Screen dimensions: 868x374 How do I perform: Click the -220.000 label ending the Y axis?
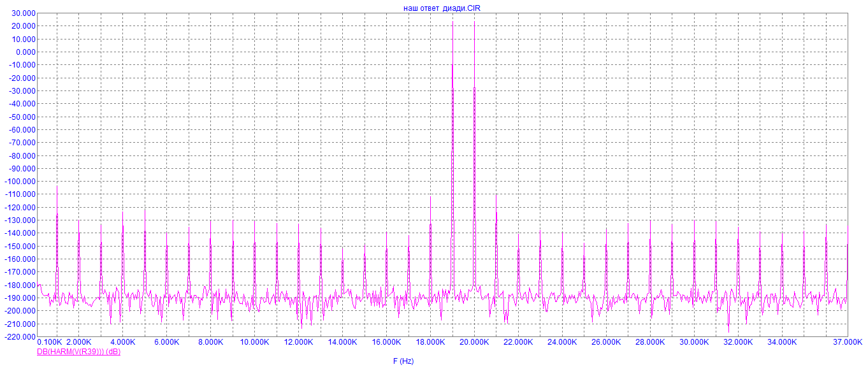pos(21,336)
